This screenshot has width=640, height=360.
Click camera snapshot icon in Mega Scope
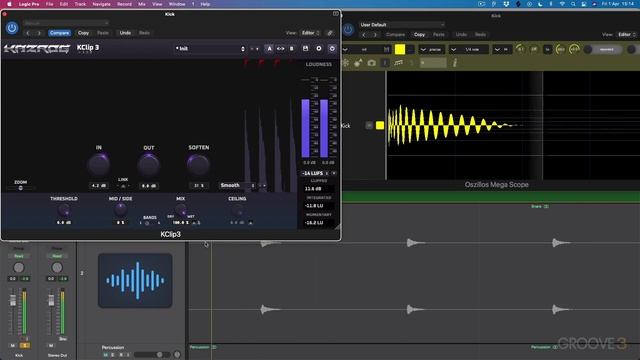tap(371, 63)
